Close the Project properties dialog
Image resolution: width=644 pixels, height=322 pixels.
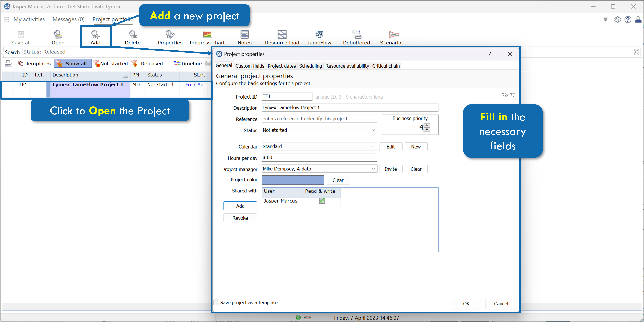coord(509,54)
